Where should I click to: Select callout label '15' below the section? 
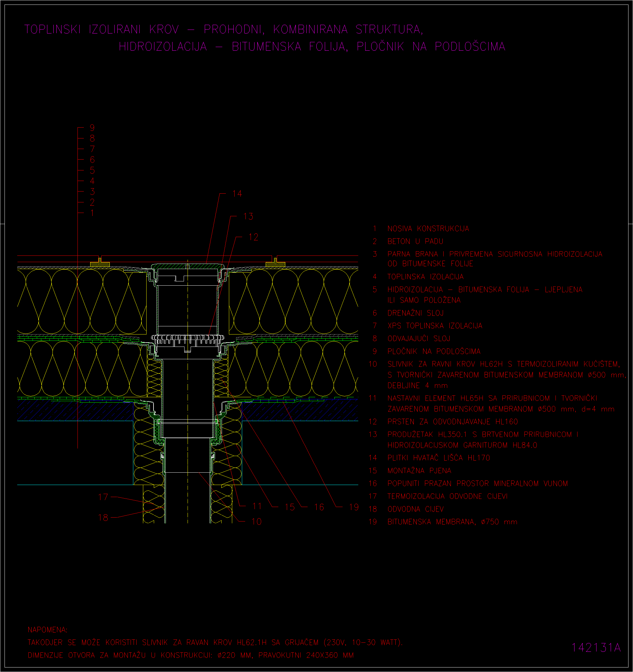(290, 507)
